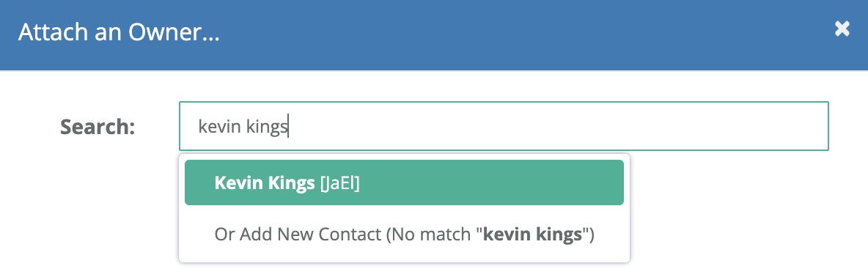Click the bold Kevin Kings name in suggestion
The image size is (868, 280).
pyautogui.click(x=265, y=183)
